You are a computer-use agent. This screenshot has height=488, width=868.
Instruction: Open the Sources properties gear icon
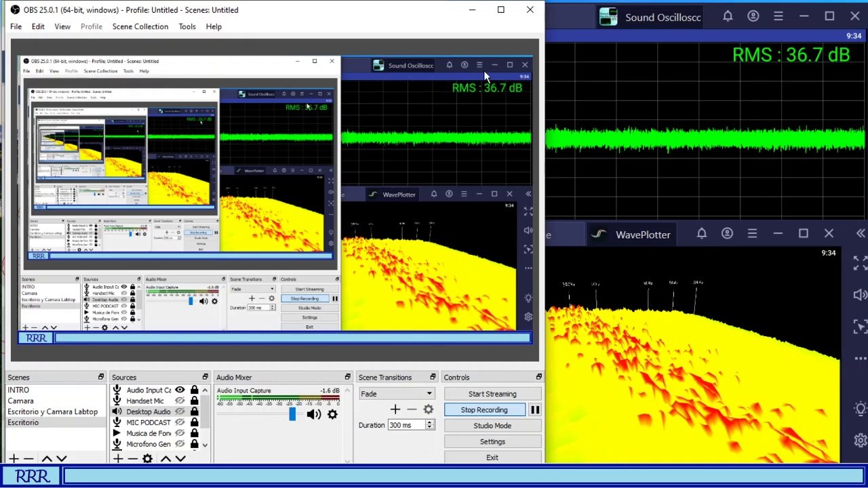pyautogui.click(x=147, y=459)
